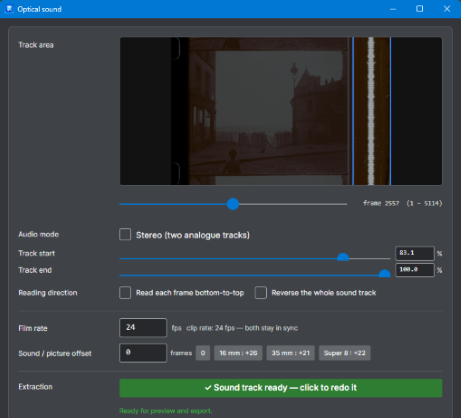Apply the 35 mm : +21 offset preset
This screenshot has width=461, height=418.
(x=290, y=353)
